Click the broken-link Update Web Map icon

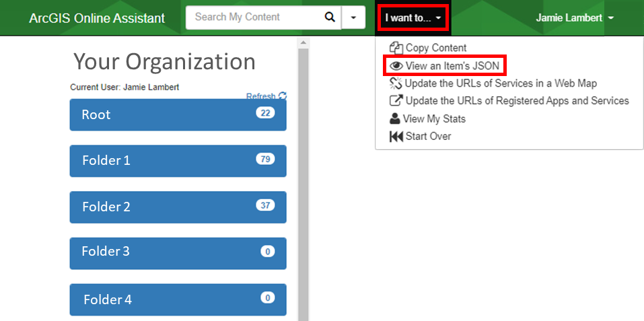click(x=396, y=83)
